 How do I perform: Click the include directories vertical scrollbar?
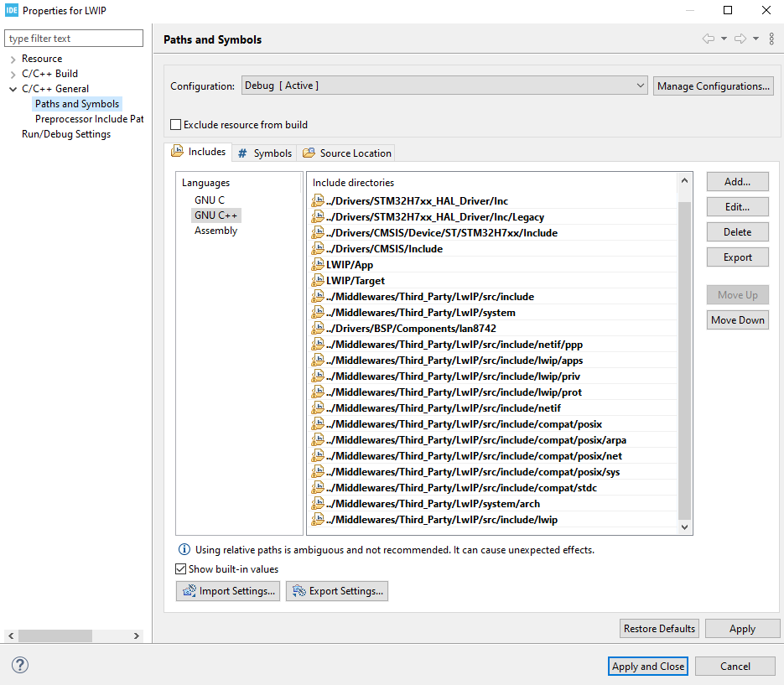pos(684,360)
